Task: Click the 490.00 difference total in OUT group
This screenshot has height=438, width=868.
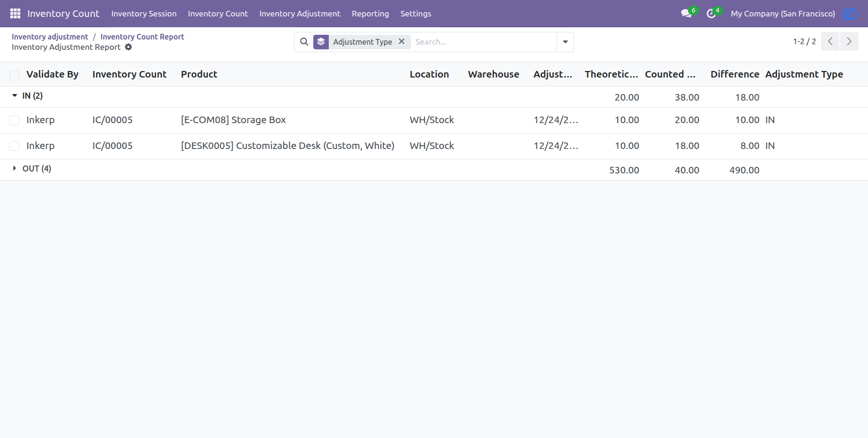Action: pos(744,170)
